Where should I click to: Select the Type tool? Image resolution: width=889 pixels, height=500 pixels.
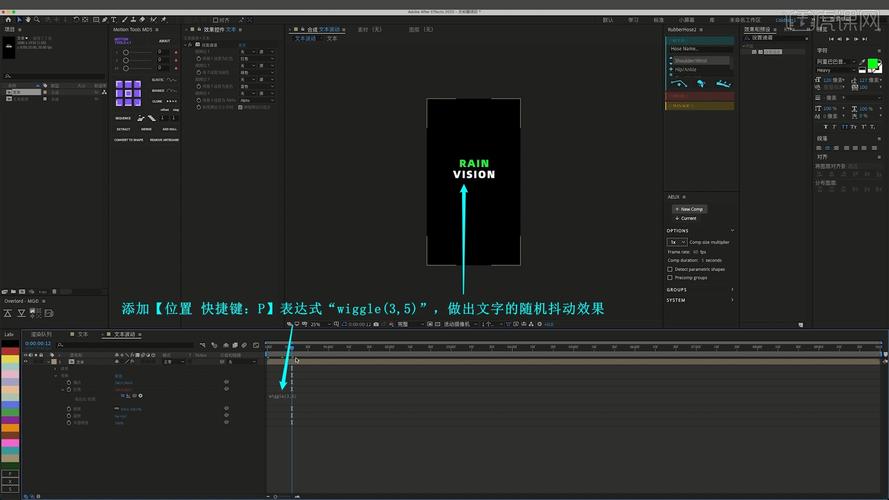pyautogui.click(x=113, y=20)
